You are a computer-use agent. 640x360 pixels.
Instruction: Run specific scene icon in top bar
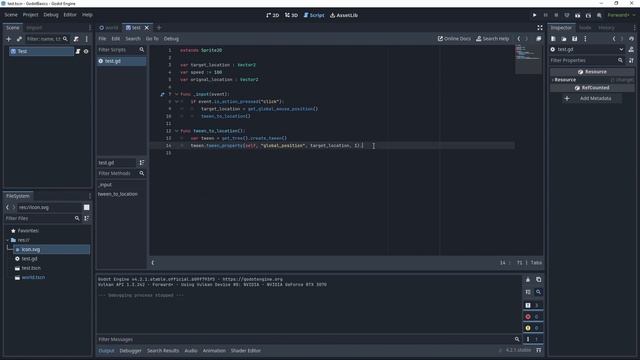[588, 15]
